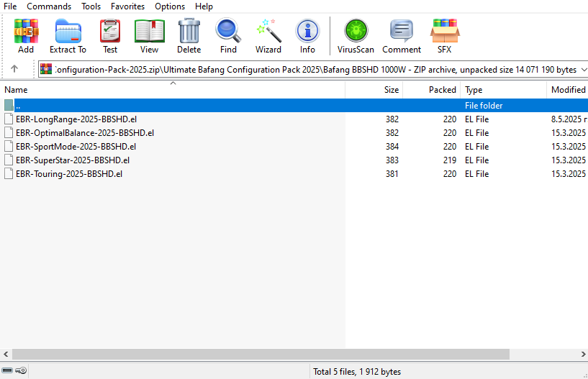Open the View file tool
The height and width of the screenshot is (379, 588).
pyautogui.click(x=149, y=31)
